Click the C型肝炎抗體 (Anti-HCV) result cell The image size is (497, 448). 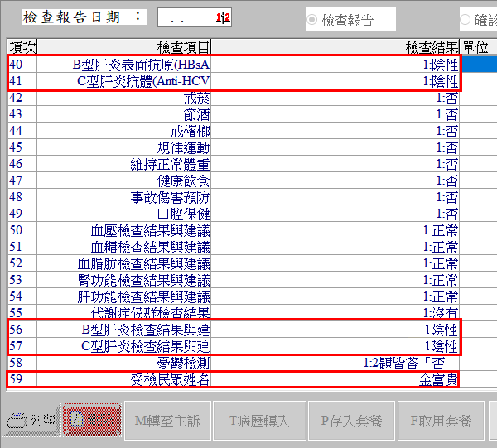point(336,81)
